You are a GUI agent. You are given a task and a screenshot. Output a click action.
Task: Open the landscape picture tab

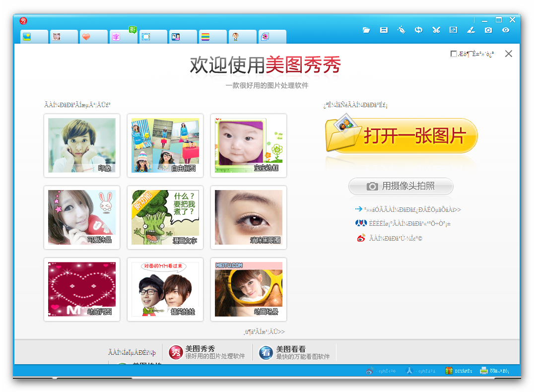coord(34,37)
